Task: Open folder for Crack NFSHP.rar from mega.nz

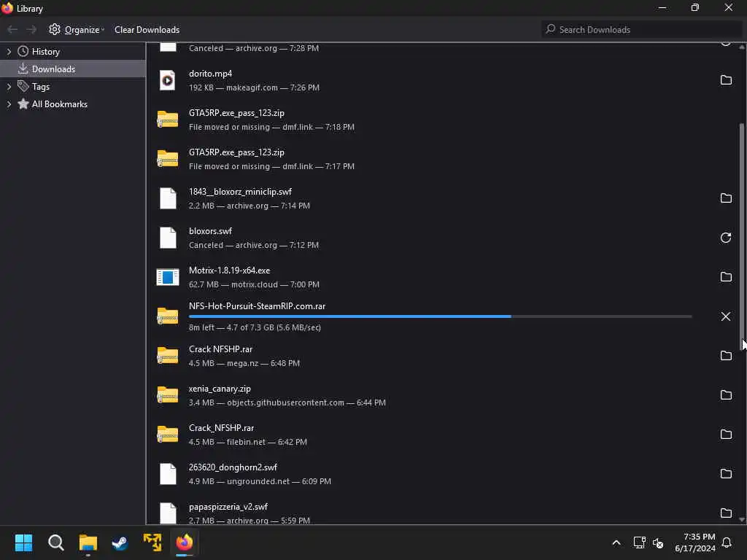Action: tap(726, 356)
